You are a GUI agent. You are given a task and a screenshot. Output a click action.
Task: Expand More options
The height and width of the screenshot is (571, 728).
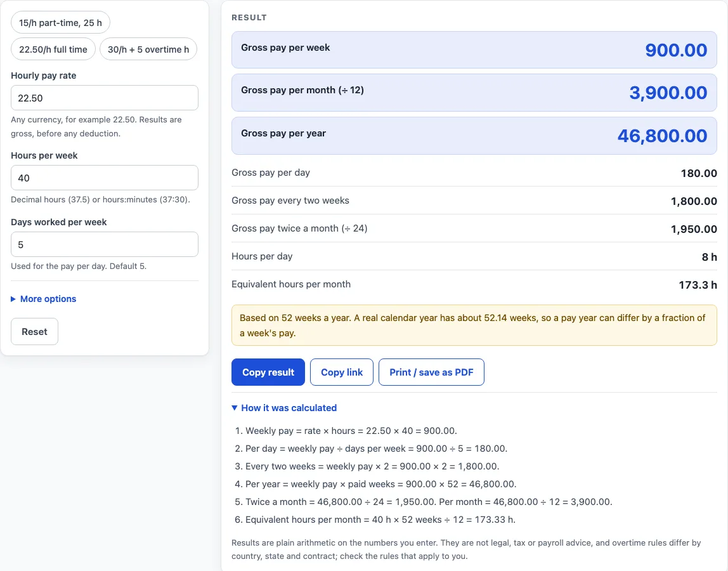(x=44, y=299)
